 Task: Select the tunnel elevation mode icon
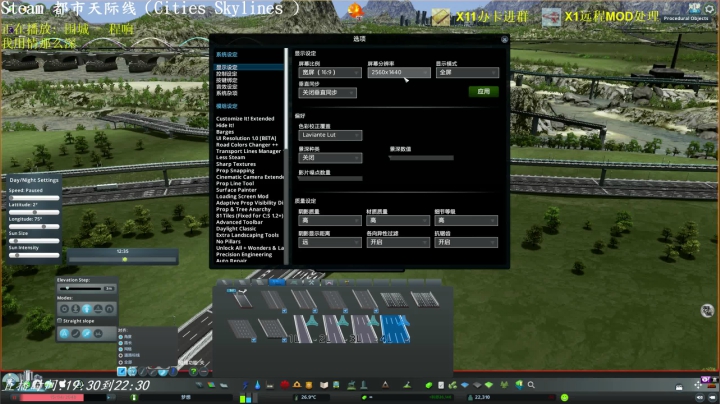109,309
